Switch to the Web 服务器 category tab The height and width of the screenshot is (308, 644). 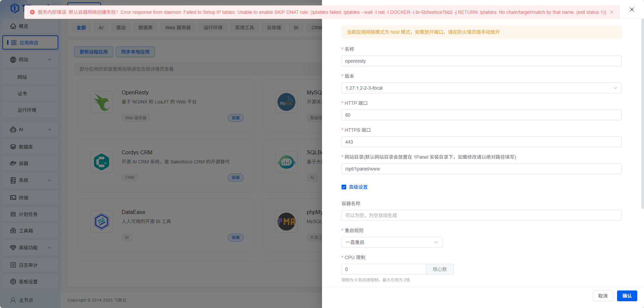point(178,28)
